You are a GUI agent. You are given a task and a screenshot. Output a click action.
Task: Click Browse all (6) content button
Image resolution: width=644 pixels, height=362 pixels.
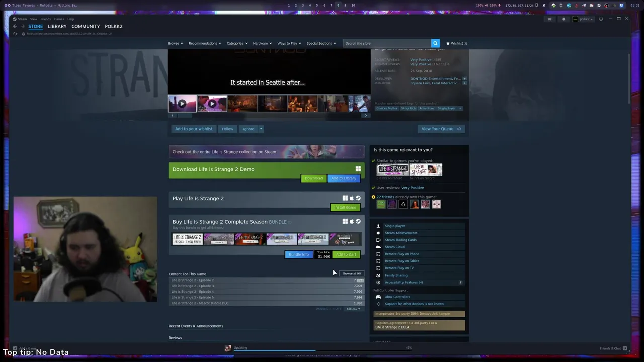pos(352,273)
